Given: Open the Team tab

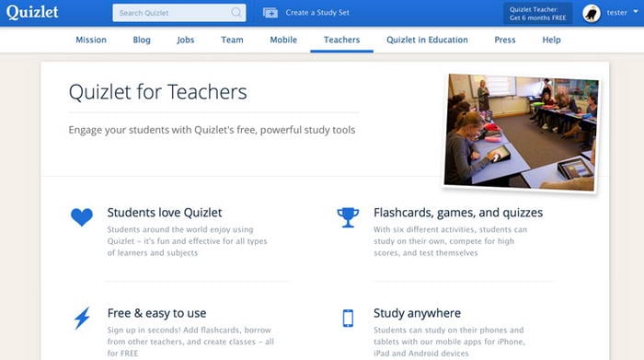Looking at the screenshot, I should coord(232,40).
